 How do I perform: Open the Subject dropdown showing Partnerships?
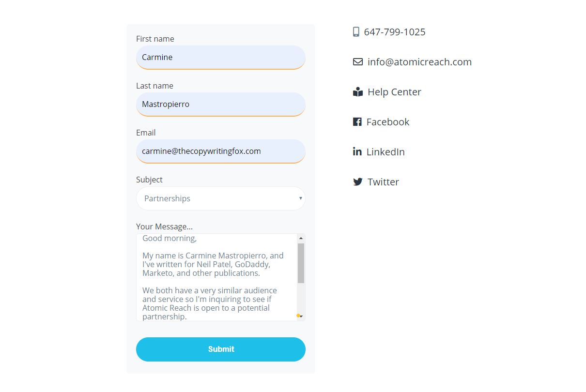coord(221,198)
